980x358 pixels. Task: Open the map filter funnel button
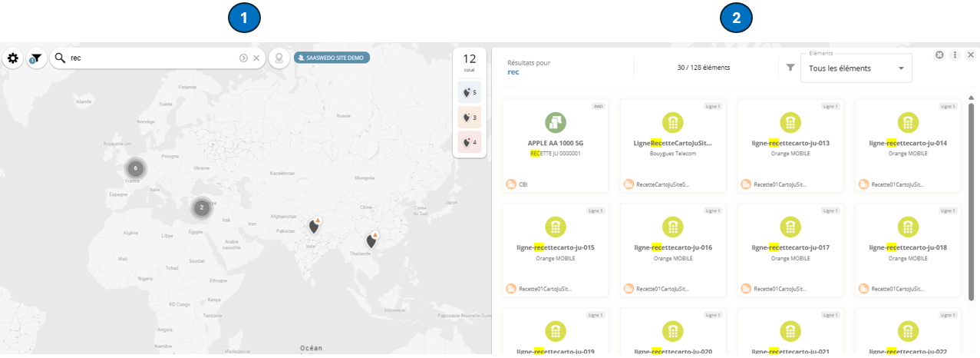tap(36, 58)
